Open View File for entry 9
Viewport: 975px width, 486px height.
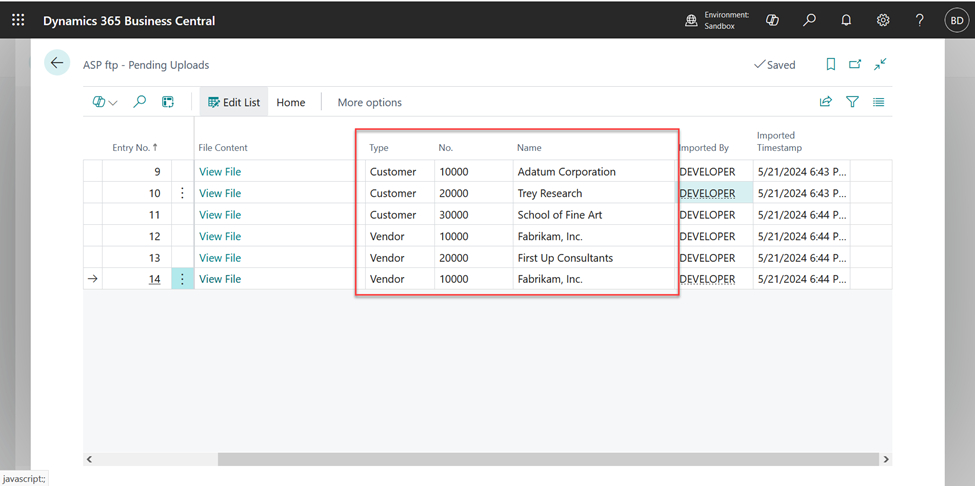(220, 172)
